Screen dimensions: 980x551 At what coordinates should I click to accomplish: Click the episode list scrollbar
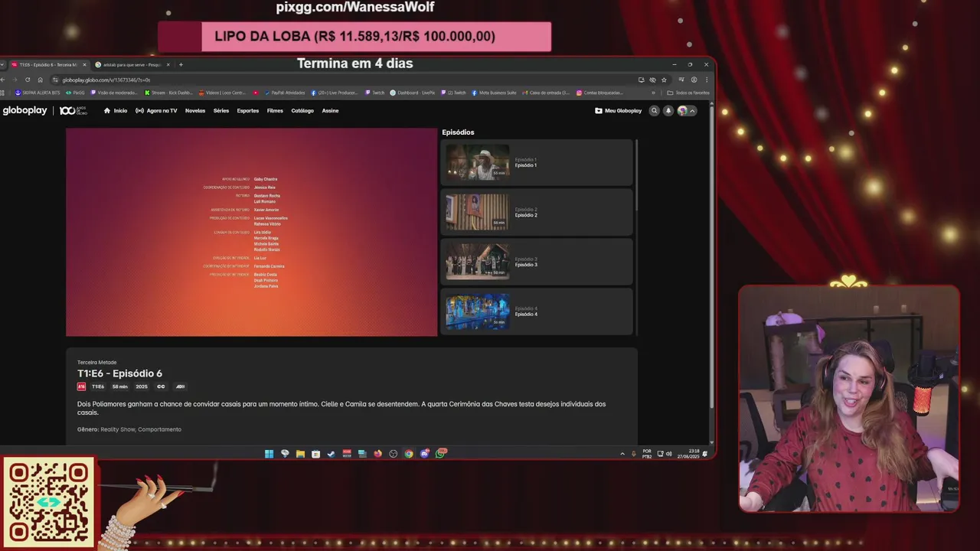point(636,176)
